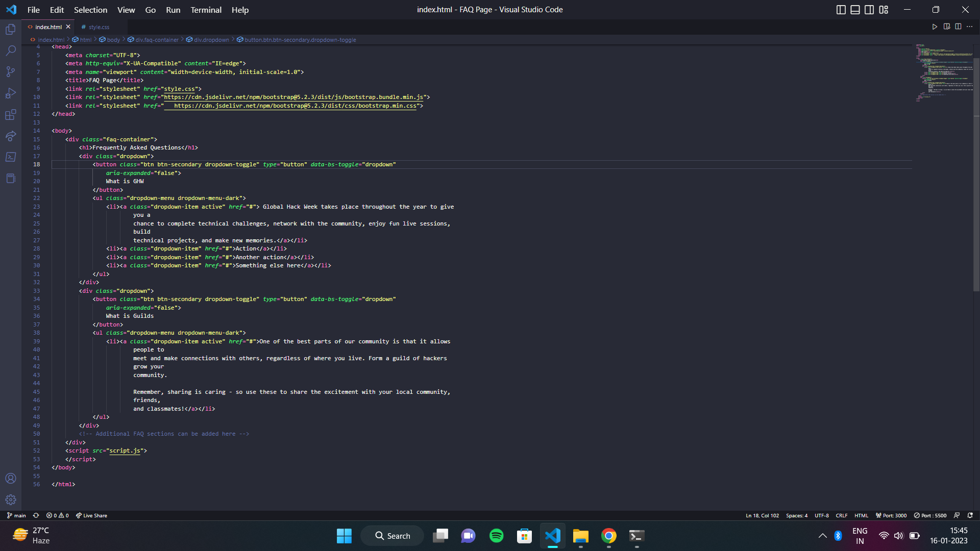Open the CRLF end-of-line selector
The image size is (980, 551).
coord(842,515)
